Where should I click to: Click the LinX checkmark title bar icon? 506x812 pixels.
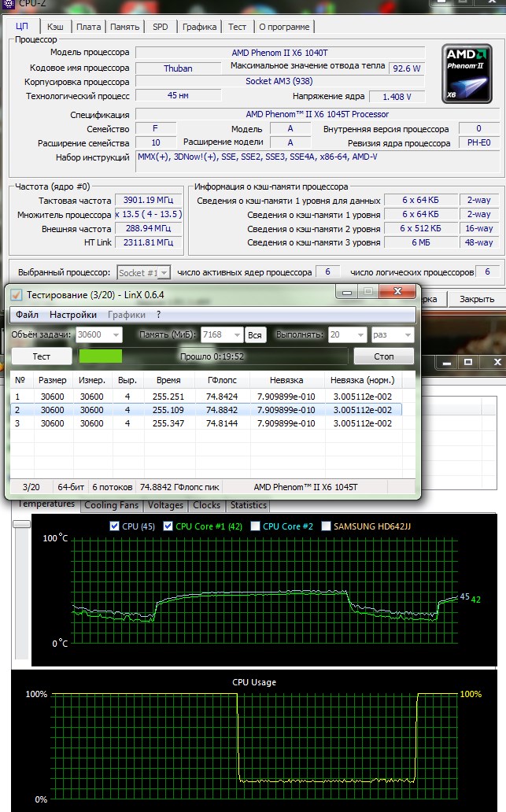pyautogui.click(x=16, y=294)
